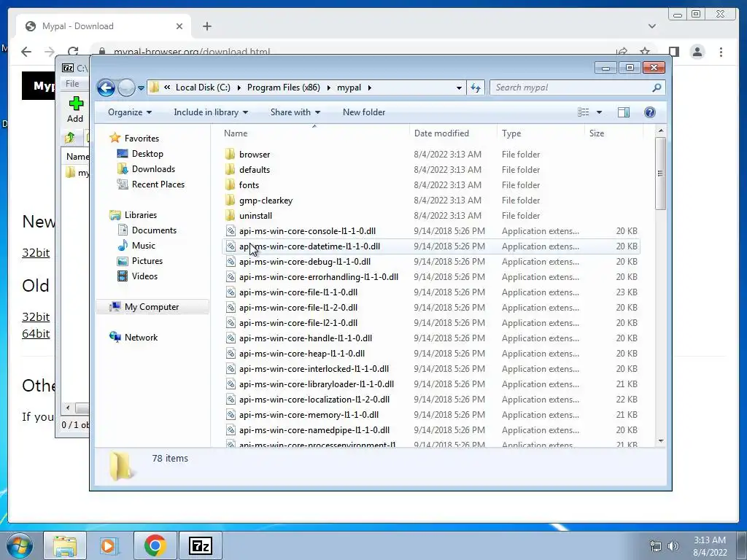Select api-ms-win-core-debug-l1-1-0.dll file
Image resolution: width=747 pixels, height=560 pixels.
pos(304,262)
